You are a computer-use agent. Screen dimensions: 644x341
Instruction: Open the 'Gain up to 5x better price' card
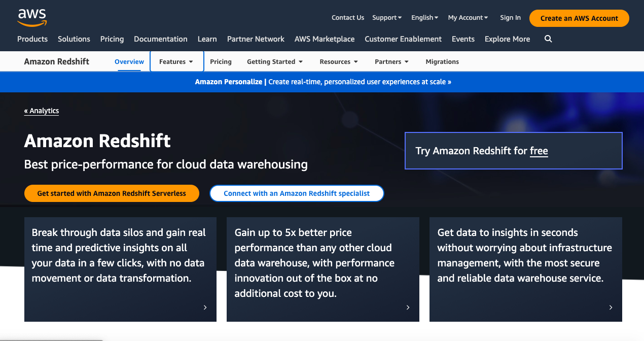click(323, 269)
